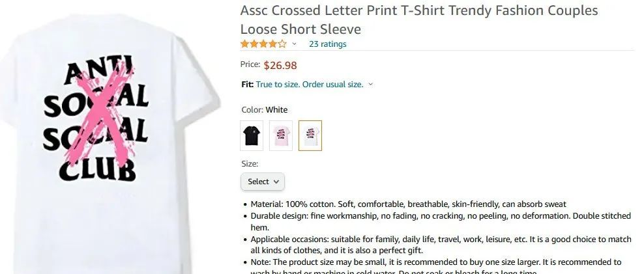Click the 'Price:' label
The width and height of the screenshot is (644, 274).
pyautogui.click(x=250, y=64)
